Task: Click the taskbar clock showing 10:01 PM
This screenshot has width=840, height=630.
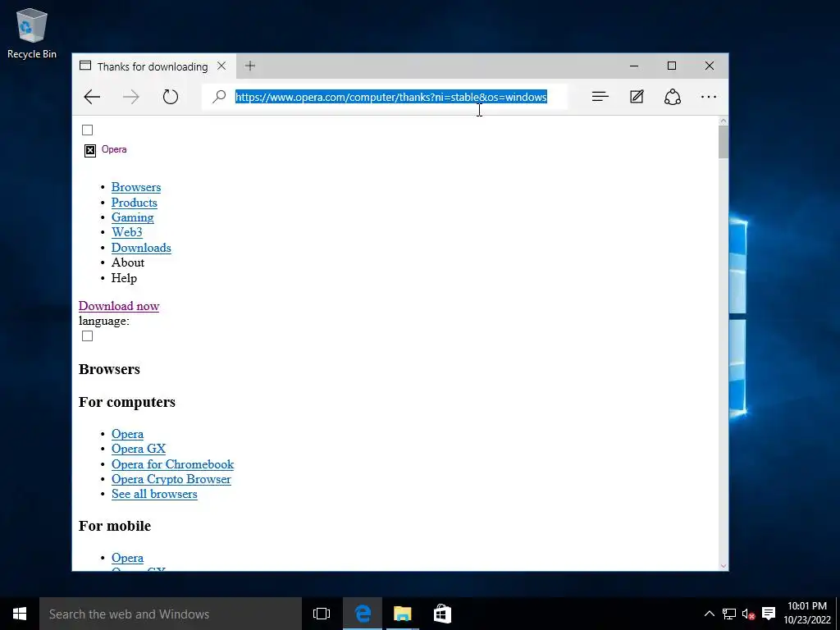Action: pos(807,614)
